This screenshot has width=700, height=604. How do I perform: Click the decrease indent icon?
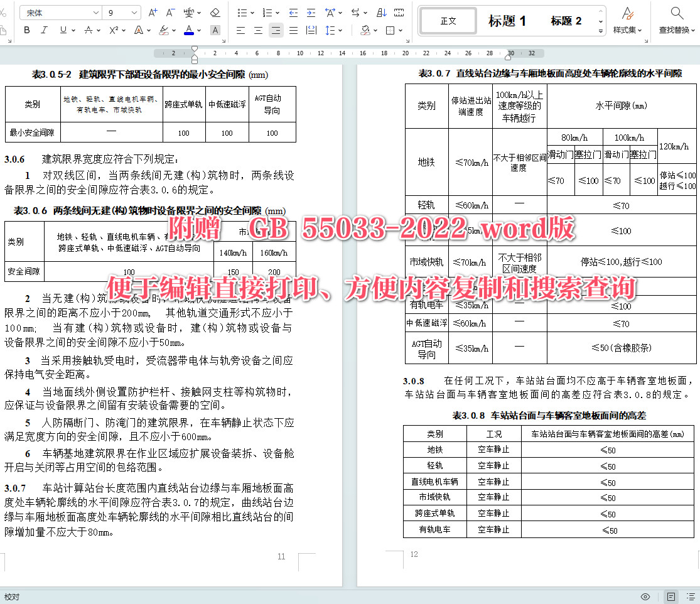tap(293, 12)
